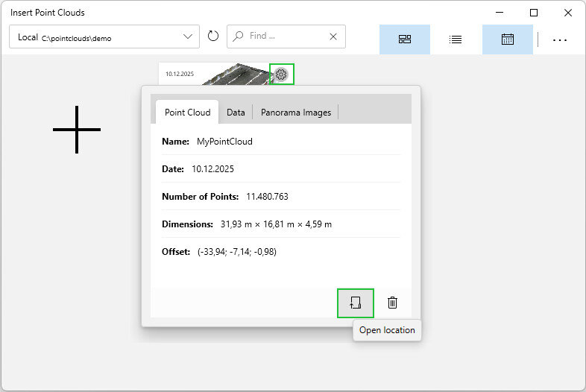Open the three-dots more options menu
The height and width of the screenshot is (392, 586).
point(560,39)
